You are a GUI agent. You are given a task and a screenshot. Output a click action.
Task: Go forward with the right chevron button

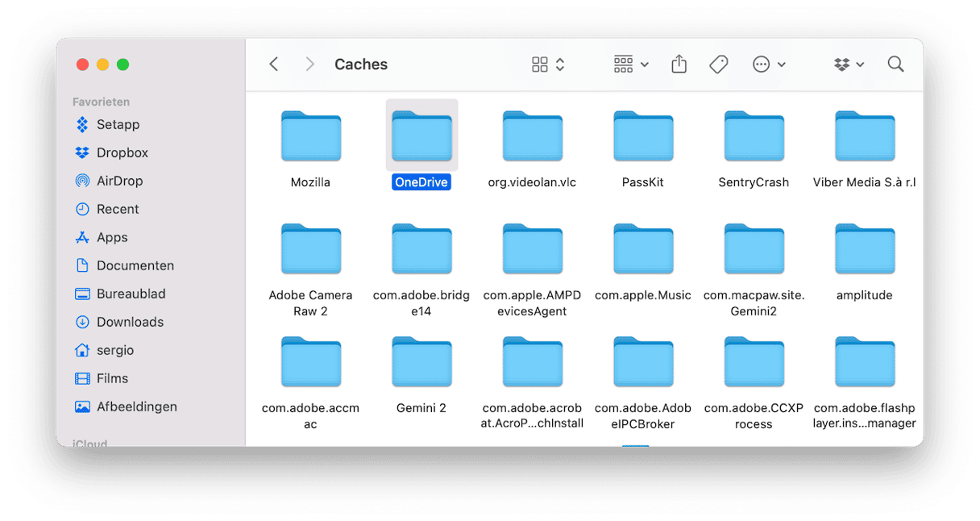pyautogui.click(x=309, y=65)
